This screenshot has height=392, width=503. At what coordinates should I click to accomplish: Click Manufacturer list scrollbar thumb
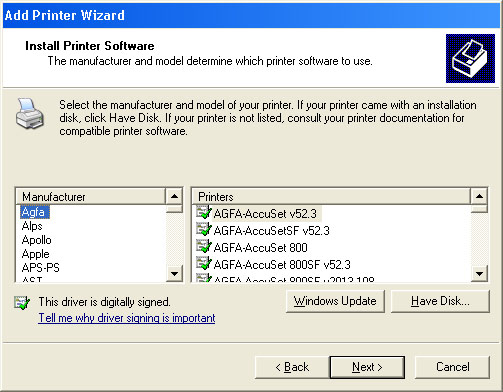(x=174, y=209)
